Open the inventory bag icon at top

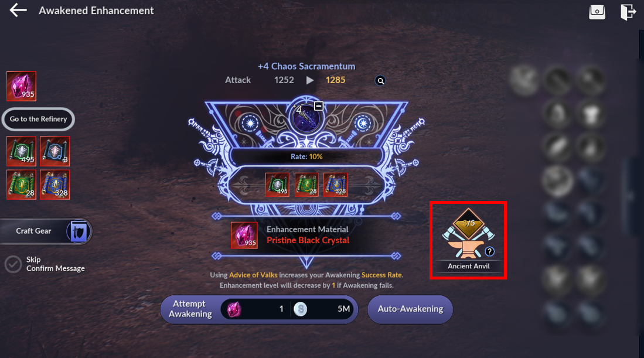pos(597,12)
